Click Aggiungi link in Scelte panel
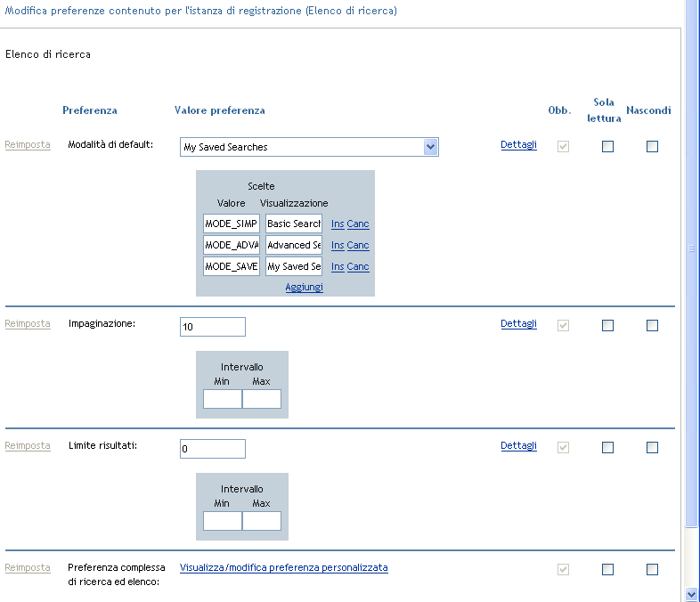This screenshot has height=602, width=700. click(304, 287)
